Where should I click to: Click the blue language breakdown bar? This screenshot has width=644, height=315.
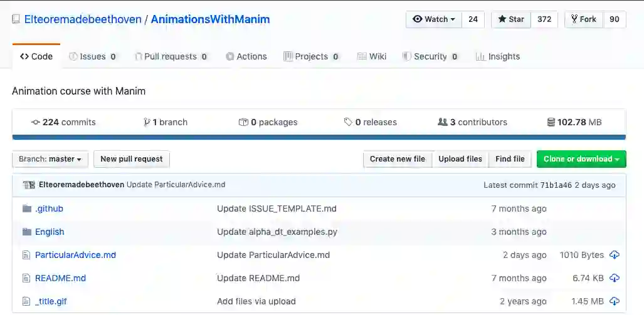tap(319, 137)
